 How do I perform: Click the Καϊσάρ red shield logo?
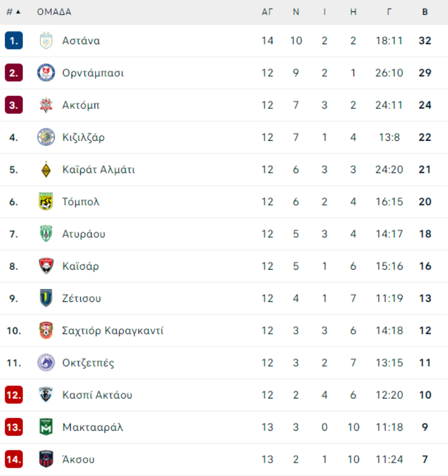pos(46,266)
